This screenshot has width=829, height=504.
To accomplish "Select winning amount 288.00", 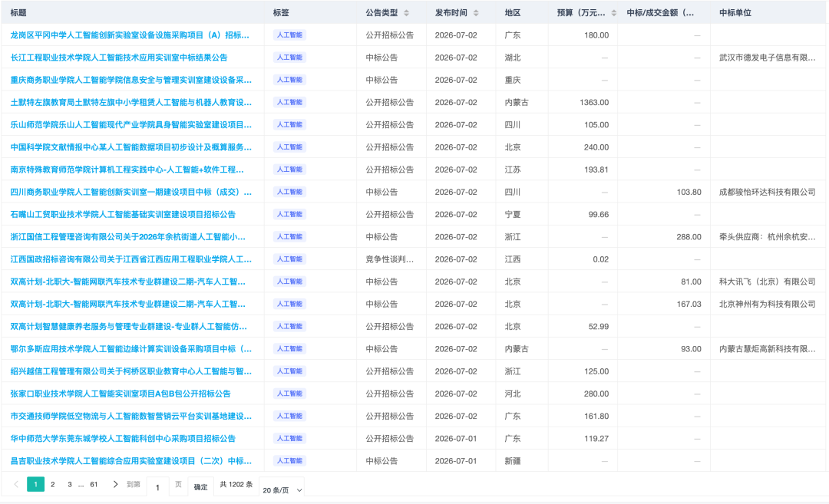I will coord(689,237).
